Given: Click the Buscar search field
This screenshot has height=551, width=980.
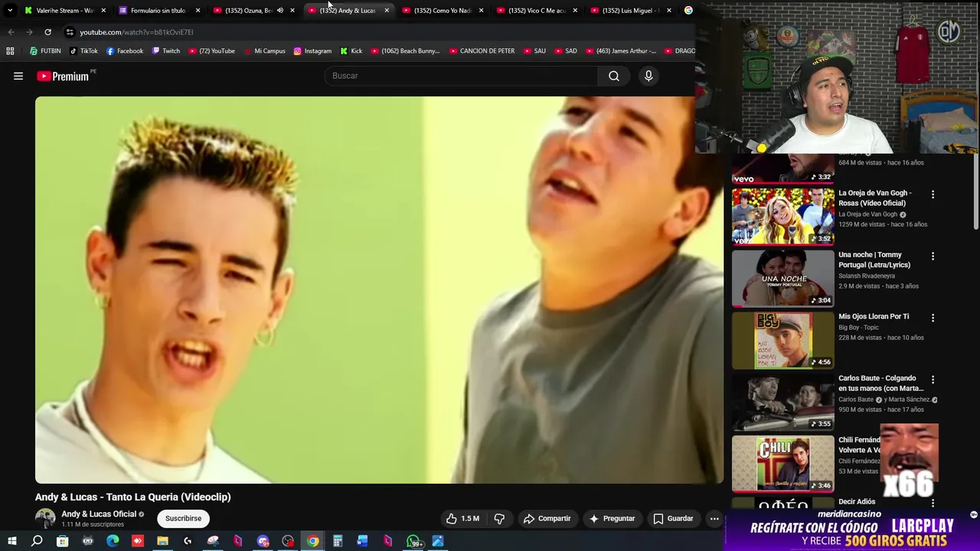Looking at the screenshot, I should click(x=462, y=76).
